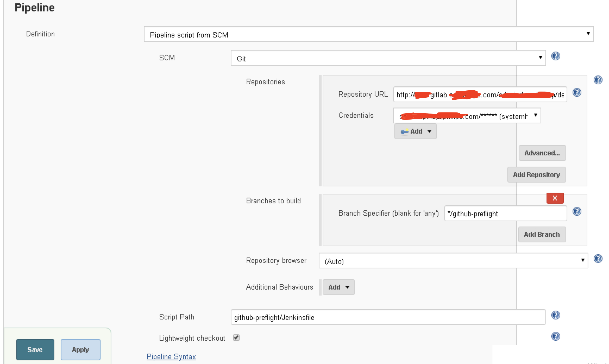Delete branch with the red X button
609x364 pixels.
coord(555,198)
